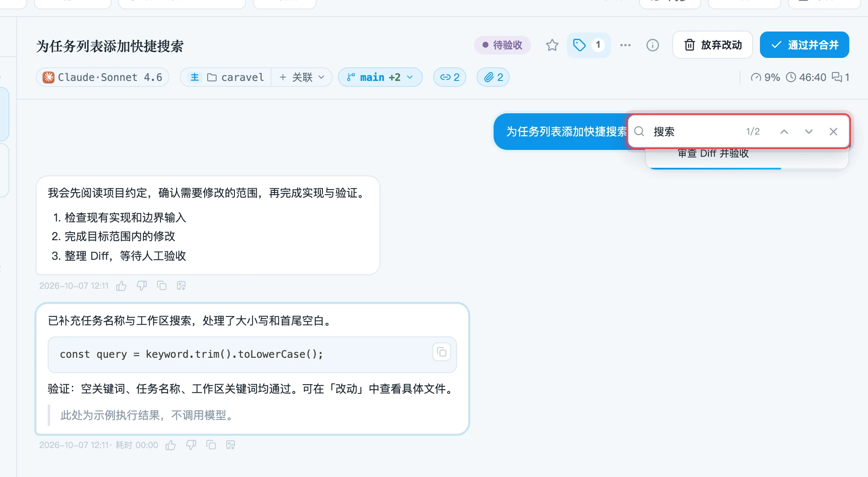
Task: Open the comments count showing 1
Action: click(x=840, y=77)
